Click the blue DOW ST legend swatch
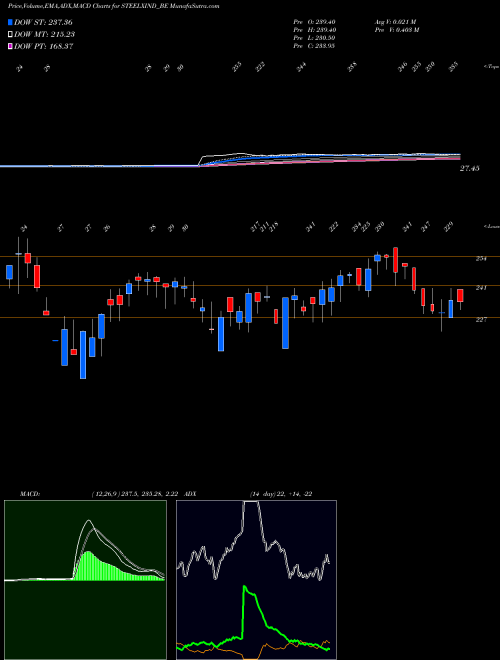This screenshot has width=500, height=660. pos(10,22)
